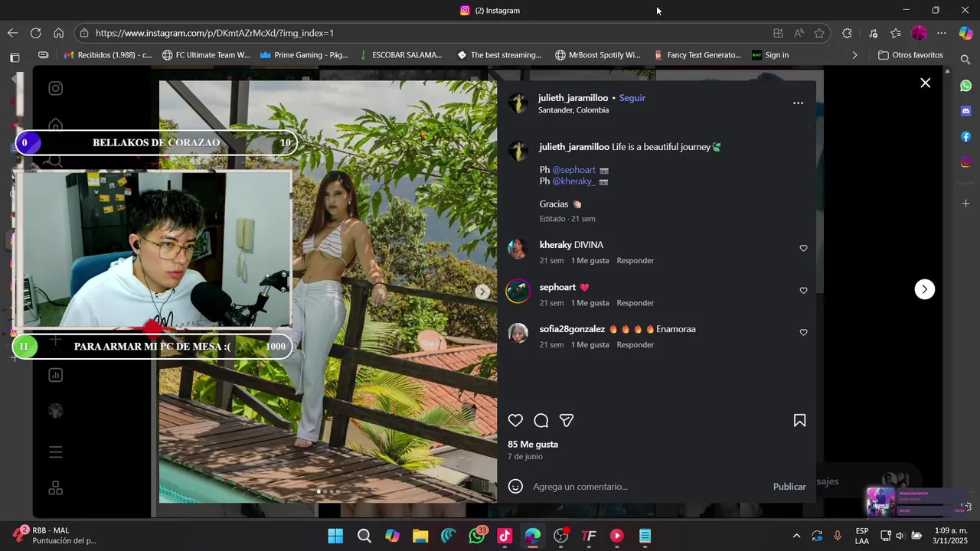Open sephoart username in comments
This screenshot has width=980, height=551.
coord(557,287)
